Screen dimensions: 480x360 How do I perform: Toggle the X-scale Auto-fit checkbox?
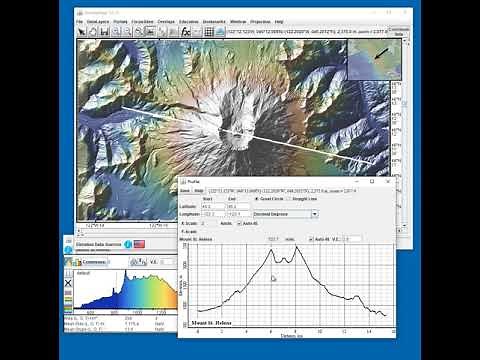[239, 223]
